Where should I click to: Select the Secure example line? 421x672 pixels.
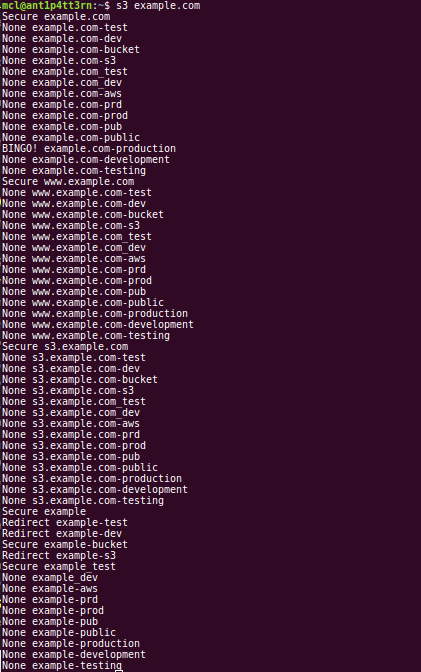coord(44,512)
